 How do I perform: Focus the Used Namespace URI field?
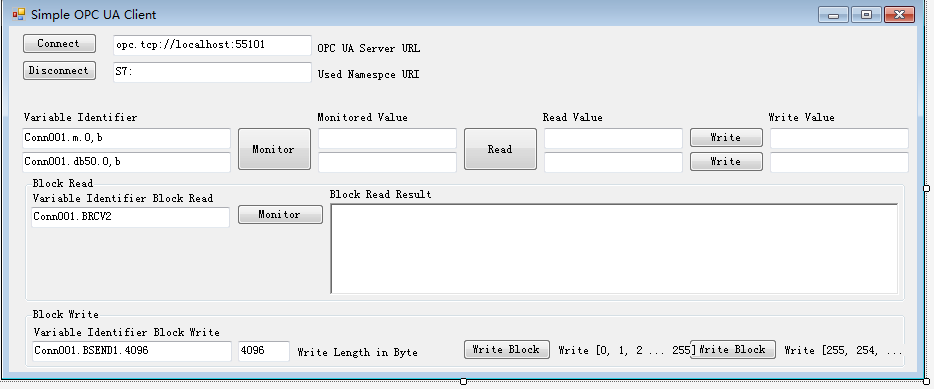212,72
